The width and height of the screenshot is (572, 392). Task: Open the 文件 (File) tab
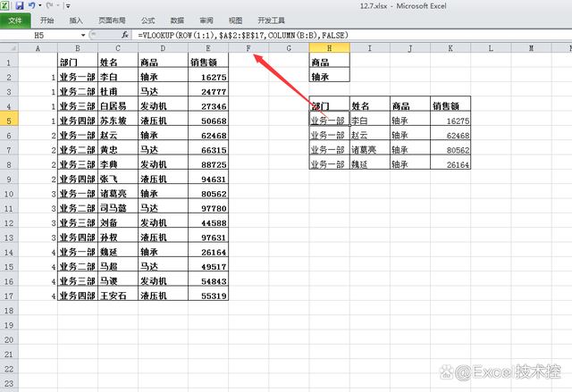tap(15, 20)
